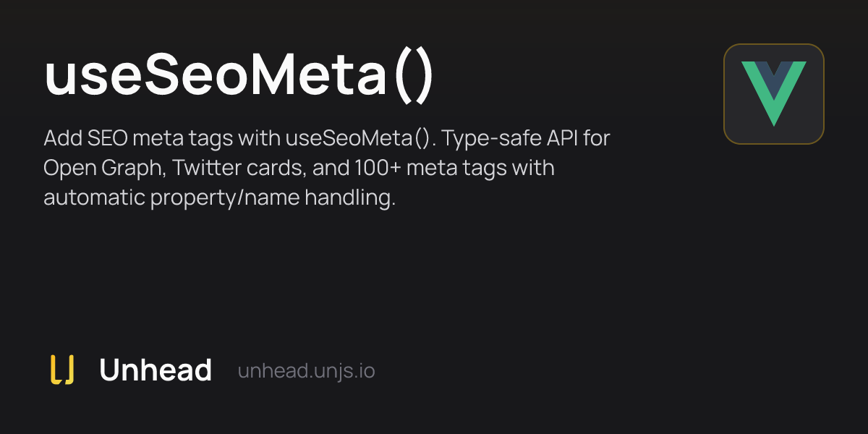
Task: Open the unhead.unjs.io link
Action: [x=306, y=371]
